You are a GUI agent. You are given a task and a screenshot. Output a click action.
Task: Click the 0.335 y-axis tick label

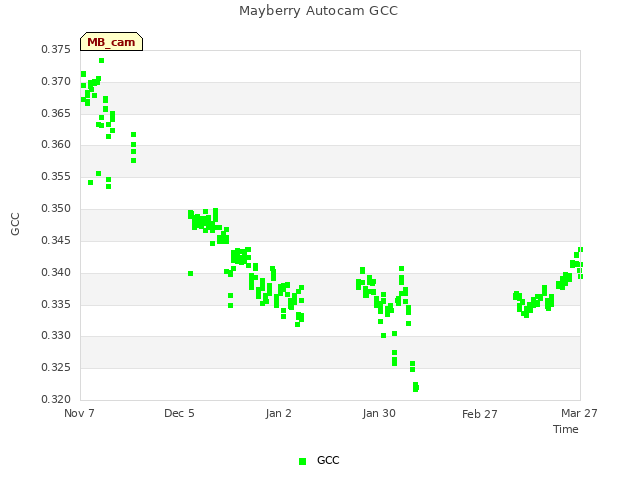(56, 304)
